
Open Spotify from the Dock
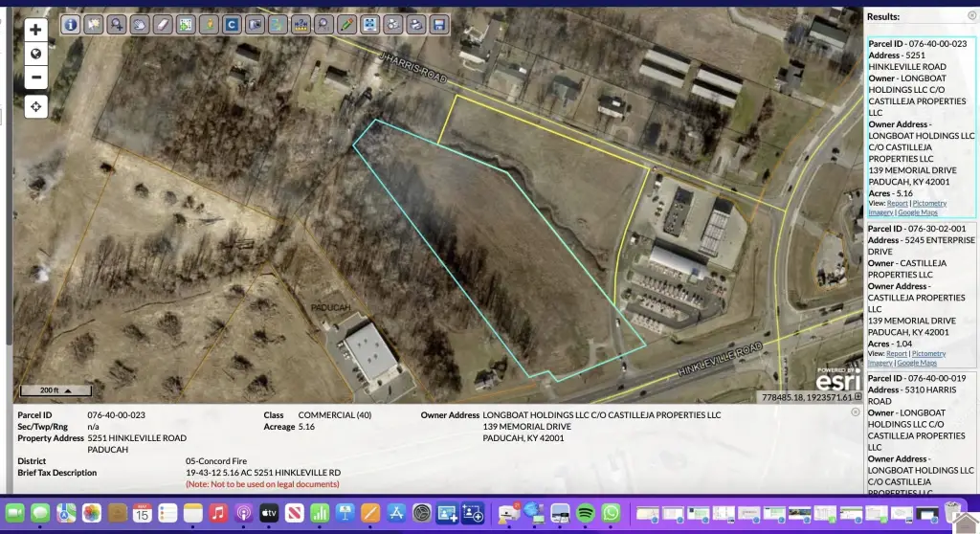[586, 514]
